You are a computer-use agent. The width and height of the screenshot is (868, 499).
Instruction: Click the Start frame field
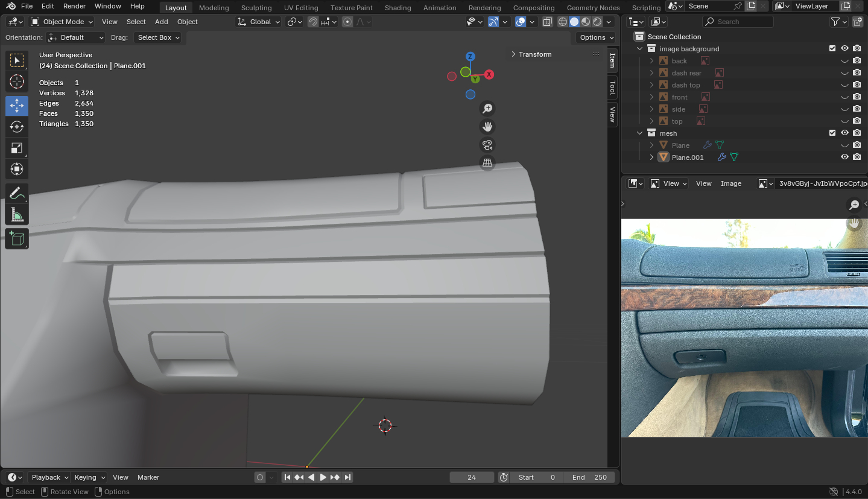pyautogui.click(x=536, y=477)
